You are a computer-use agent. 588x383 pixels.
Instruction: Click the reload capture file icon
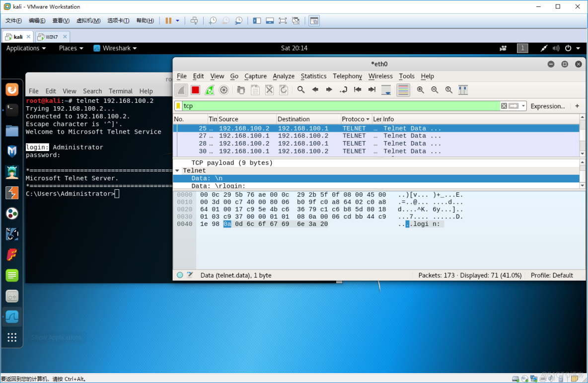point(284,90)
